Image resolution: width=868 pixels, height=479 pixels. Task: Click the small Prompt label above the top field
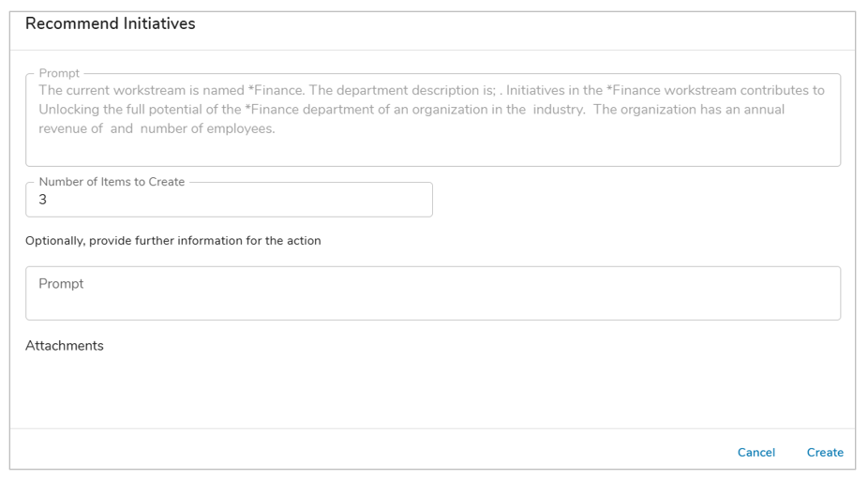click(x=59, y=73)
